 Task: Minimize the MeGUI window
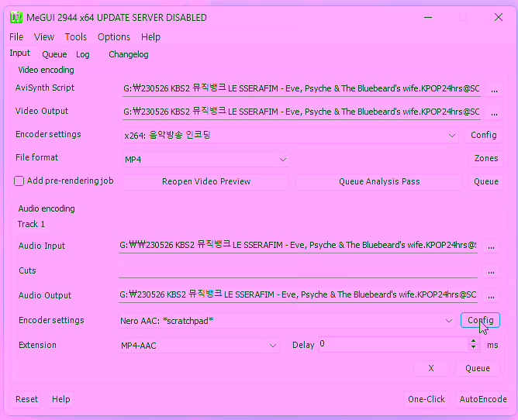(x=428, y=17)
